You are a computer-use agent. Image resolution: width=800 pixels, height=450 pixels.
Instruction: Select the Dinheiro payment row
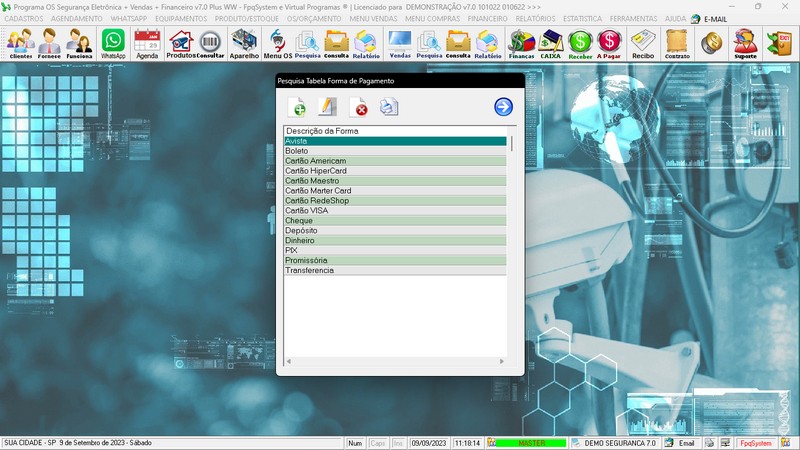click(395, 241)
